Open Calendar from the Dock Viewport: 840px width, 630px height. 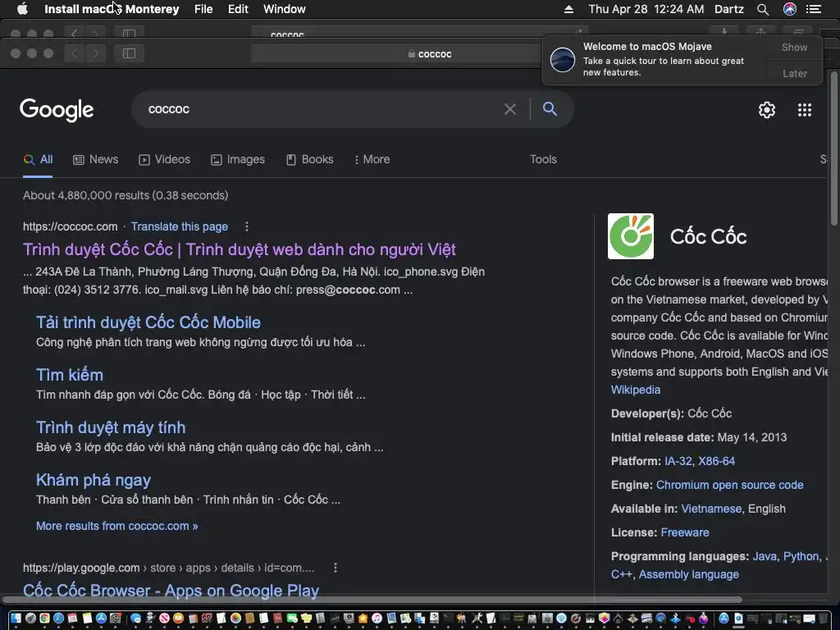point(72,619)
